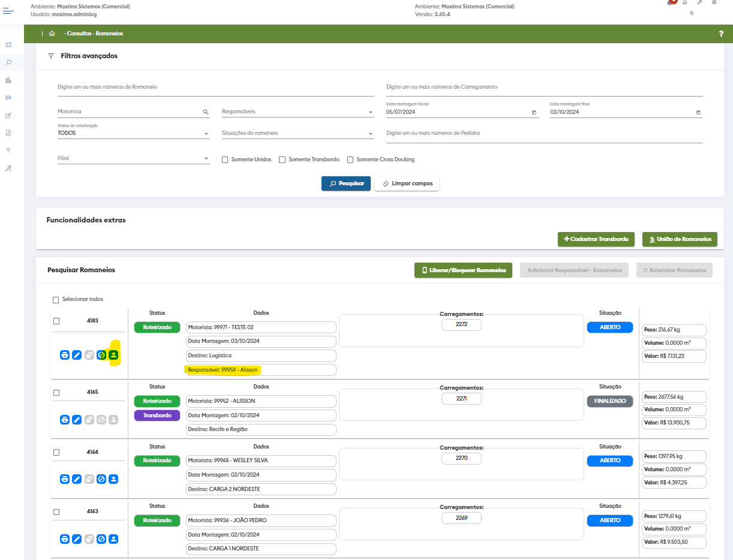Open the bar chart icon in the left sidebar

8,80
